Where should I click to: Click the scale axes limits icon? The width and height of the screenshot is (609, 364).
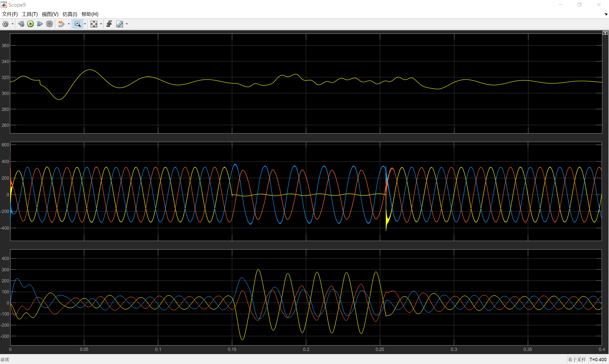pyautogui.click(x=94, y=24)
